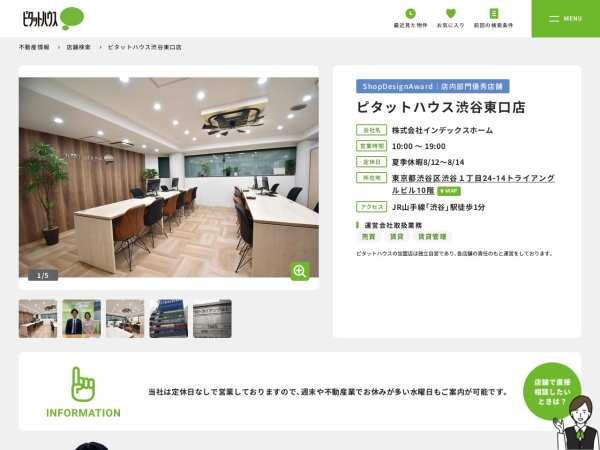Screen dimensions: 600x450
Task: Click 前回の検索条件 label
Action: (494, 25)
